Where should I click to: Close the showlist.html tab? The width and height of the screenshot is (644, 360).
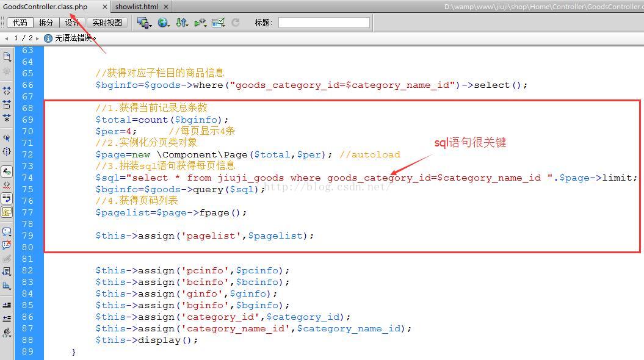click(x=166, y=7)
